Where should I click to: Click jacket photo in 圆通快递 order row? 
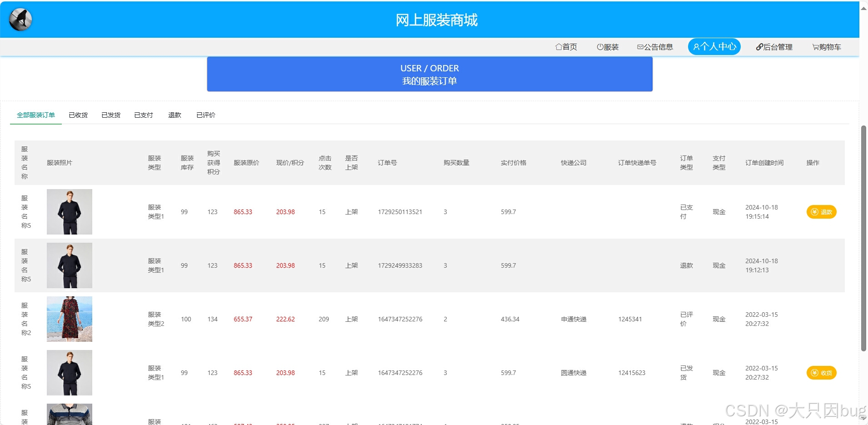[70, 373]
